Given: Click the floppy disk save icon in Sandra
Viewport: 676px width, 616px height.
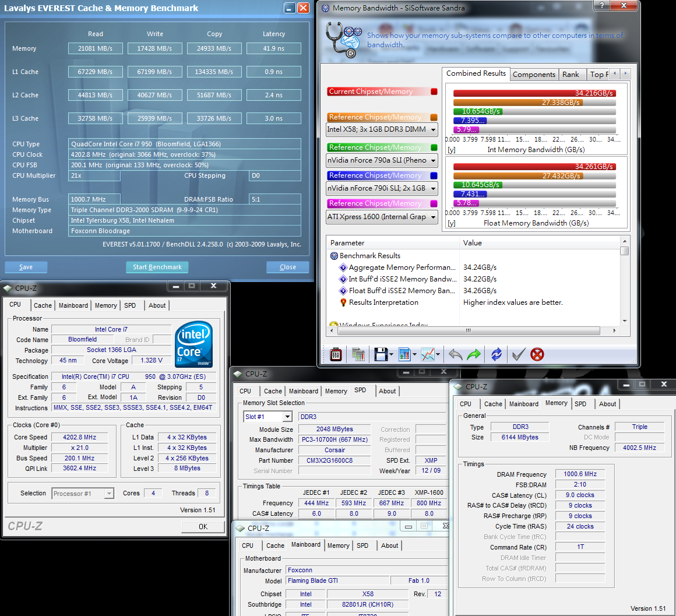Looking at the screenshot, I should [381, 355].
